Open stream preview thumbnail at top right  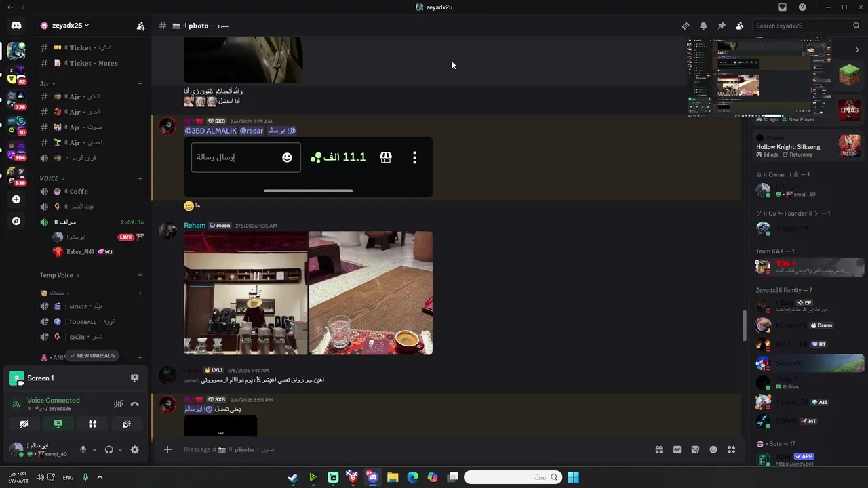[759, 77]
